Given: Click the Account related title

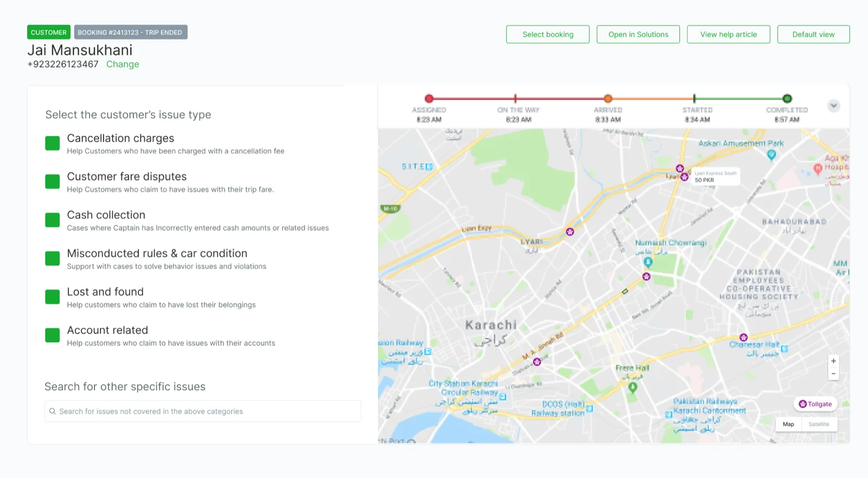Looking at the screenshot, I should point(107,330).
